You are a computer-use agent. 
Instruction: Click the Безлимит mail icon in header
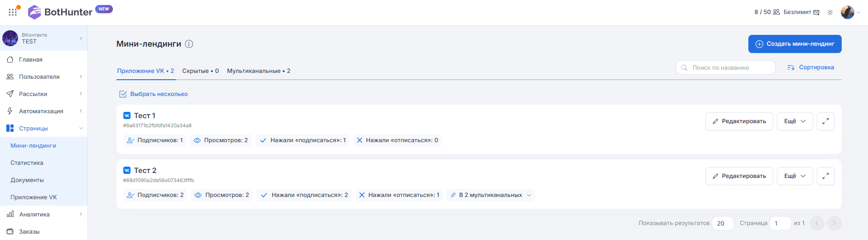[816, 12]
